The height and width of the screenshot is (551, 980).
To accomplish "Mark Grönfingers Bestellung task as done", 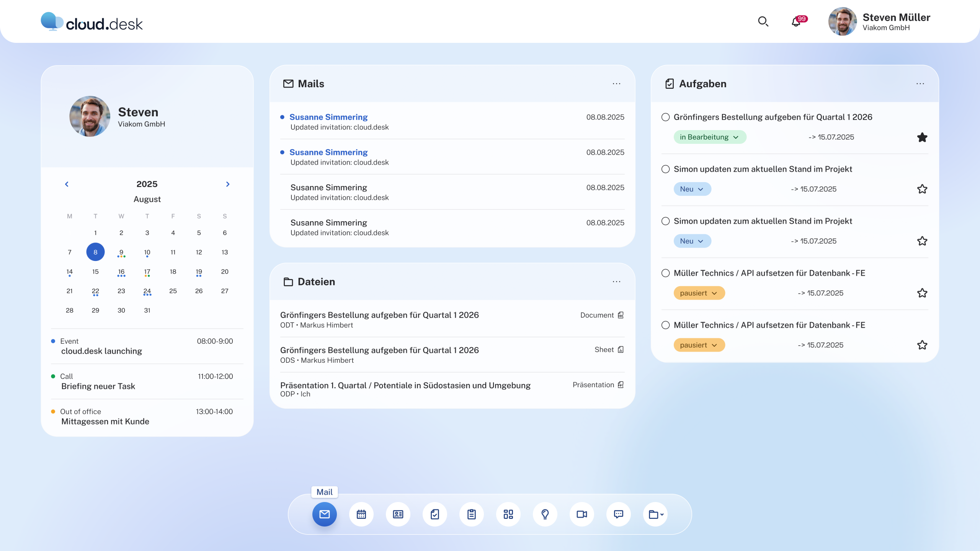I will (x=666, y=117).
